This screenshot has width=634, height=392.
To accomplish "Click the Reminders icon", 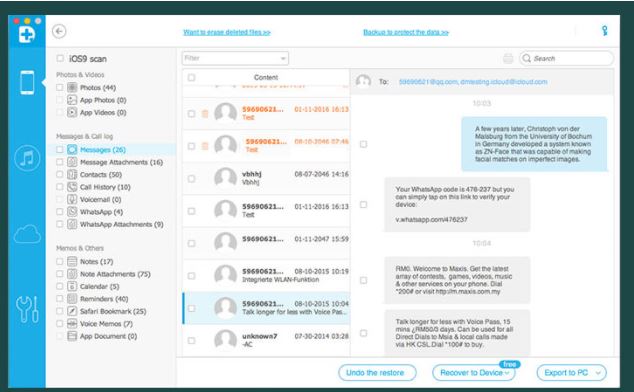I will 72,299.
